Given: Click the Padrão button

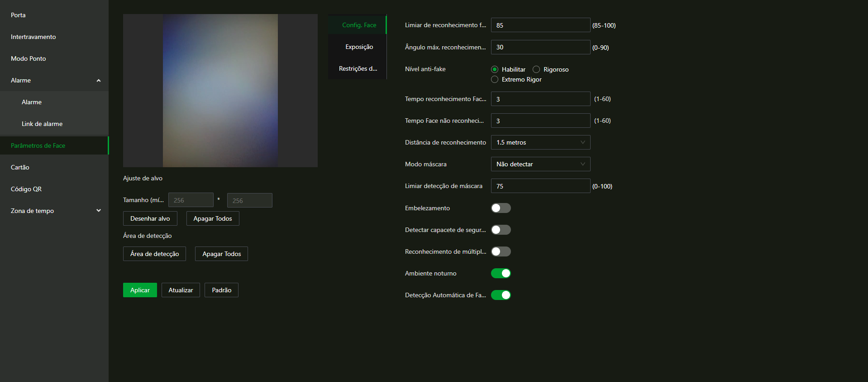Looking at the screenshot, I should [x=221, y=290].
